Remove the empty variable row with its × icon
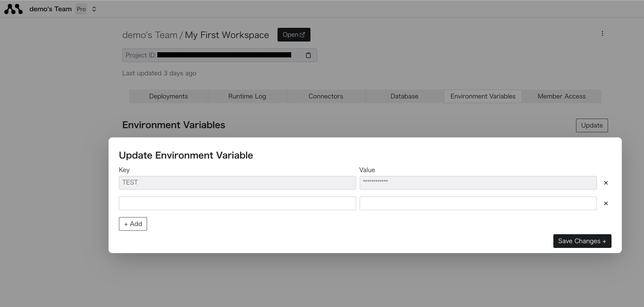The width and height of the screenshot is (644, 307). (606, 203)
